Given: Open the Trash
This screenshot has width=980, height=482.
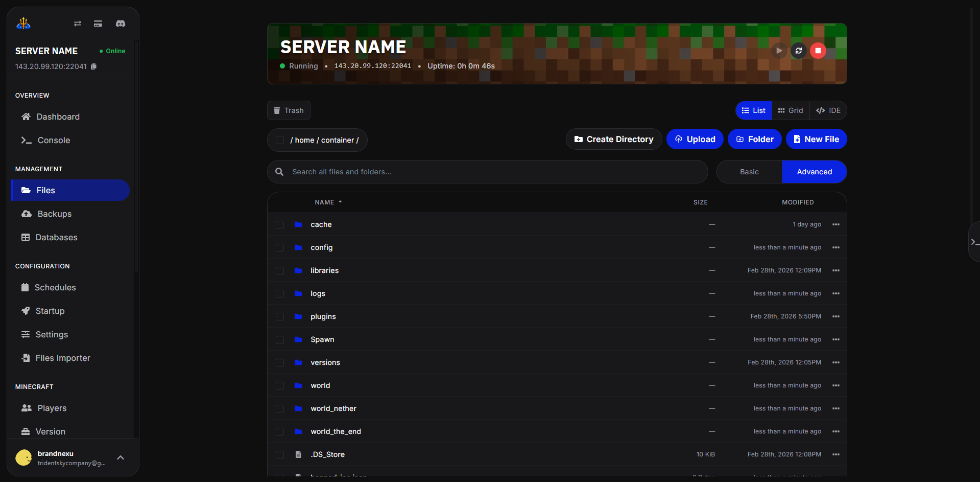Looking at the screenshot, I should coord(289,110).
